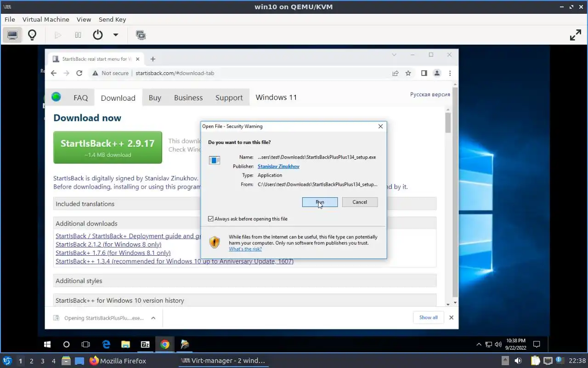Show hidden tray icons chevron
The height and width of the screenshot is (368, 588).
coord(479,344)
